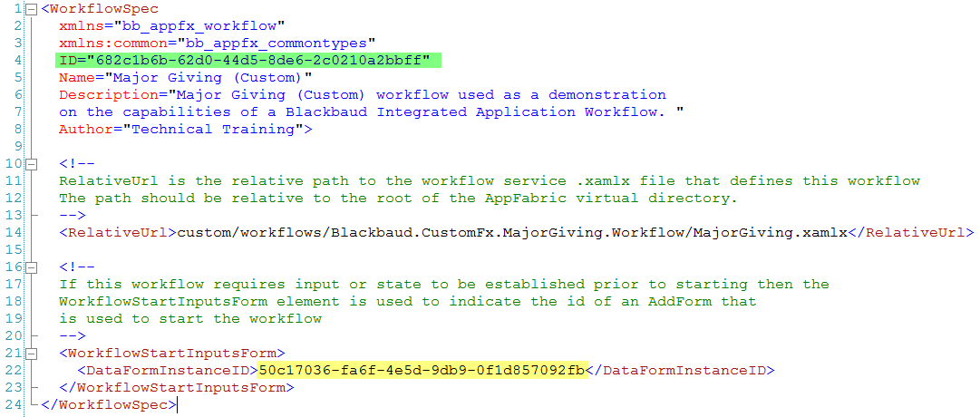Click the opening RelativeUrl tag
Image resolution: width=980 pixels, height=417 pixels.
tap(118, 233)
